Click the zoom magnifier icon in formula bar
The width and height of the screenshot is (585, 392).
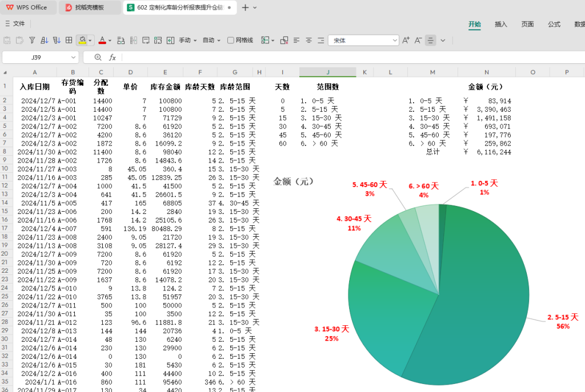98,58
